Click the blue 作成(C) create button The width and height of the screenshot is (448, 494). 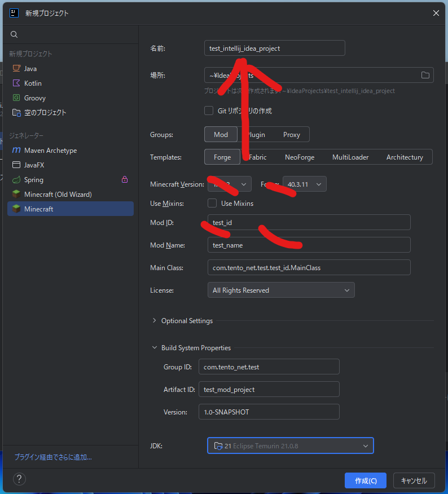365,480
